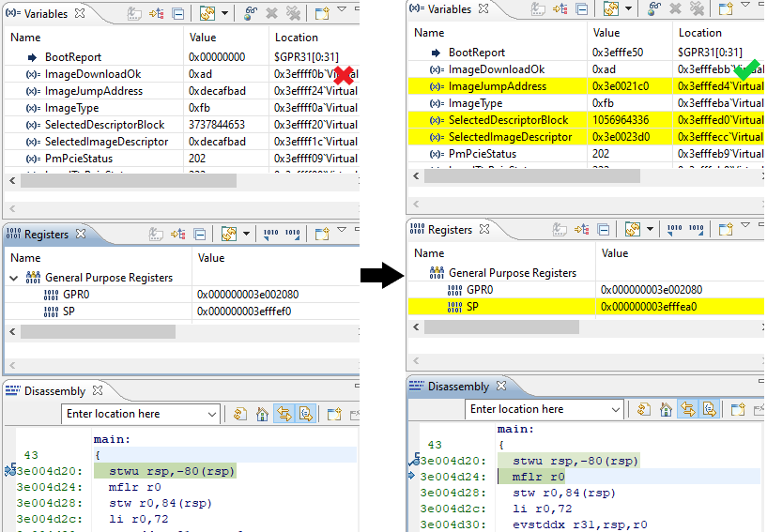The width and height of the screenshot is (767, 532).
Task: Collapse General Purpose Registers tree in left Registers
Action: tap(14, 278)
